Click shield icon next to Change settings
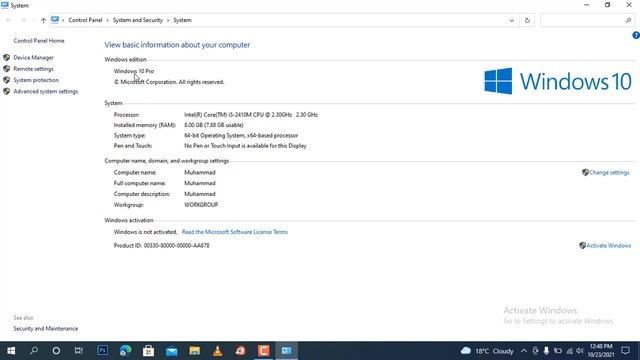Image resolution: width=640 pixels, height=360 pixels. coord(585,172)
